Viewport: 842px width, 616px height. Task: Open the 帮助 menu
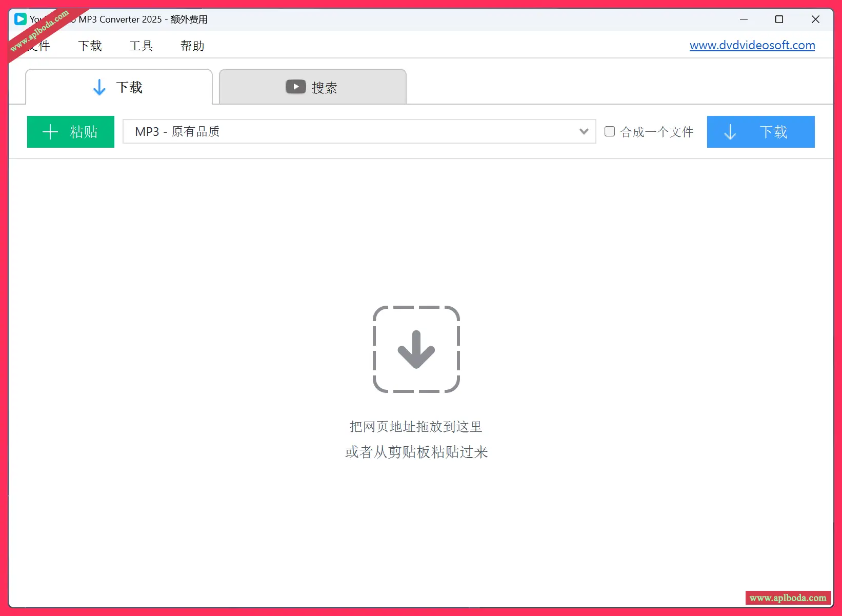coord(192,46)
